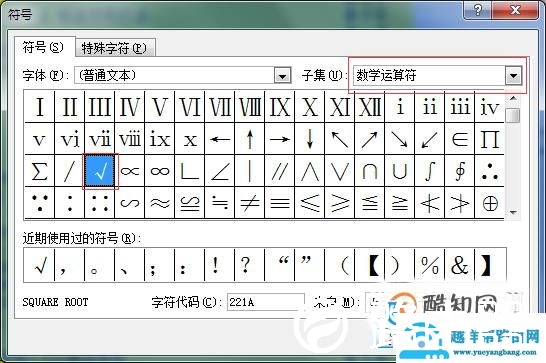Select the product pi symbol
The image size is (546, 363).
point(490,139)
